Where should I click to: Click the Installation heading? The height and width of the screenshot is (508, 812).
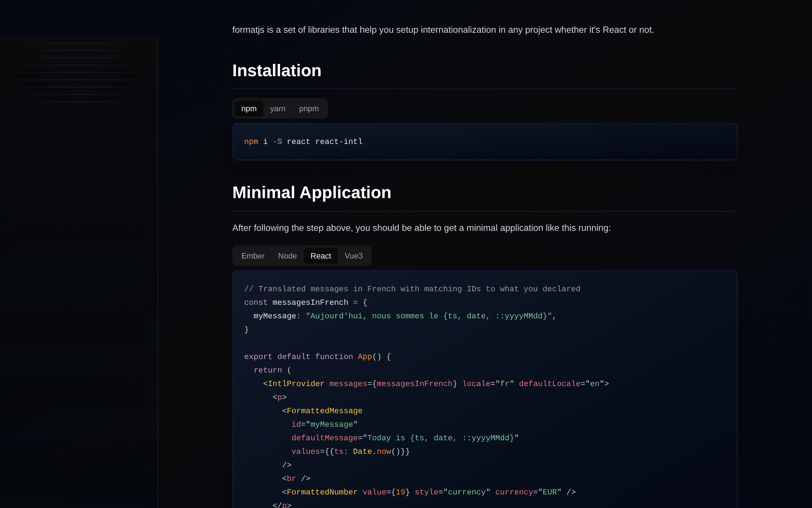[x=277, y=71]
